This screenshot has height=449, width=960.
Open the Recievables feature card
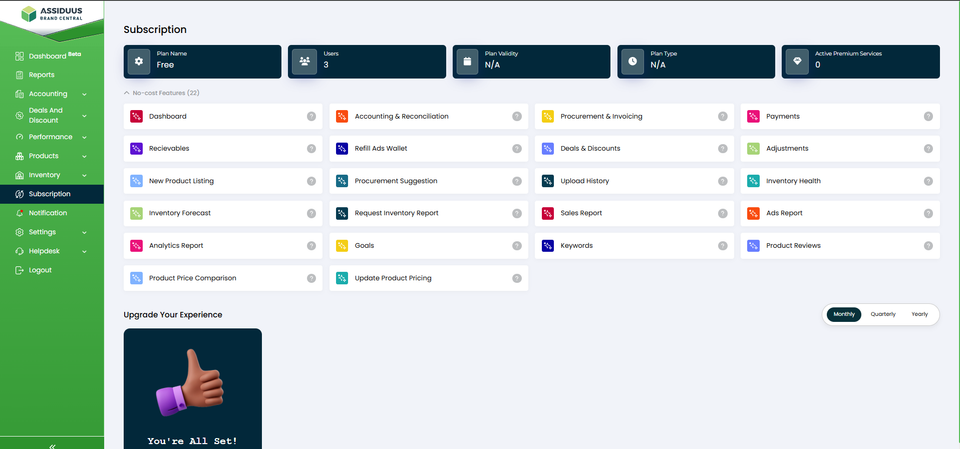point(223,149)
